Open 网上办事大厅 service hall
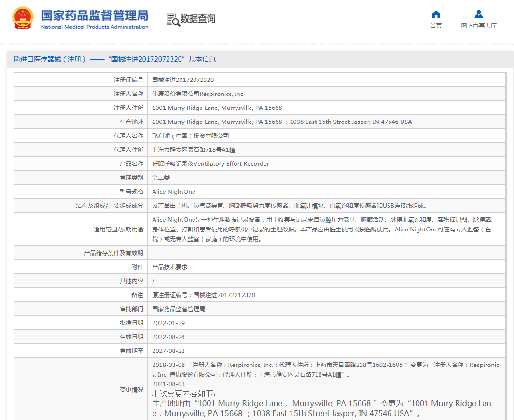 coord(478,26)
